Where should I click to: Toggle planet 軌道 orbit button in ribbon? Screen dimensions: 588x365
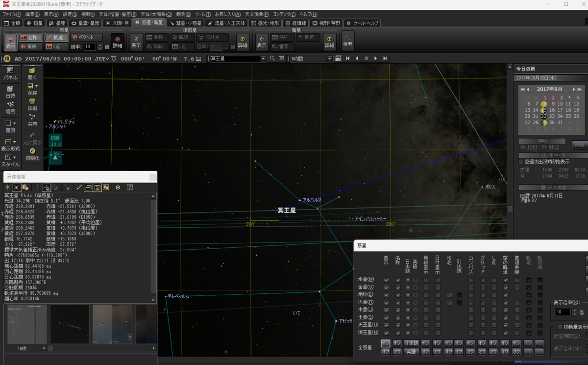click(x=56, y=37)
